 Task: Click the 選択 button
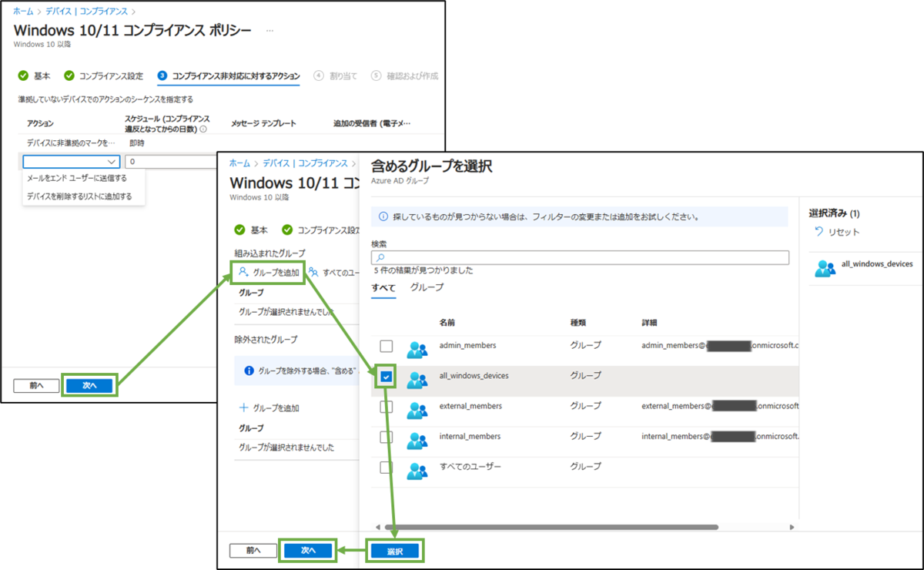395,551
